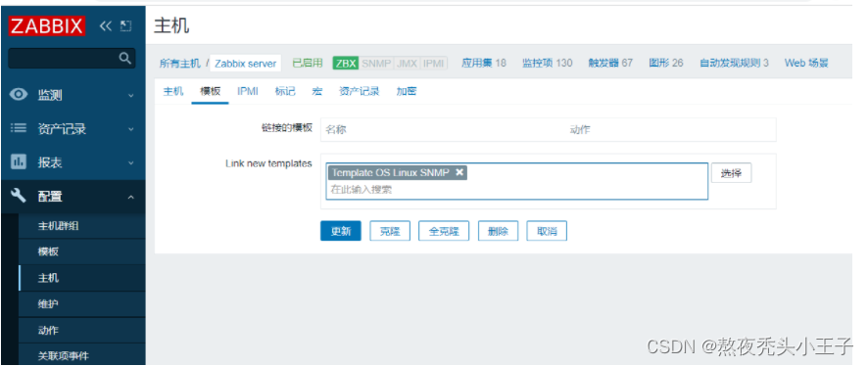This screenshot has width=868, height=366.
Task: Open 监控项 130 link
Action: (x=547, y=63)
